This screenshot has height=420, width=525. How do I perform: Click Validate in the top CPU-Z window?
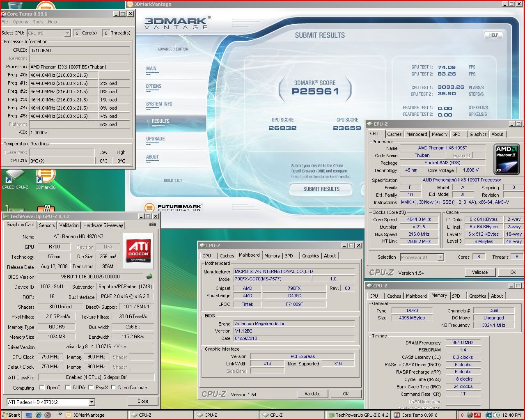click(x=480, y=272)
